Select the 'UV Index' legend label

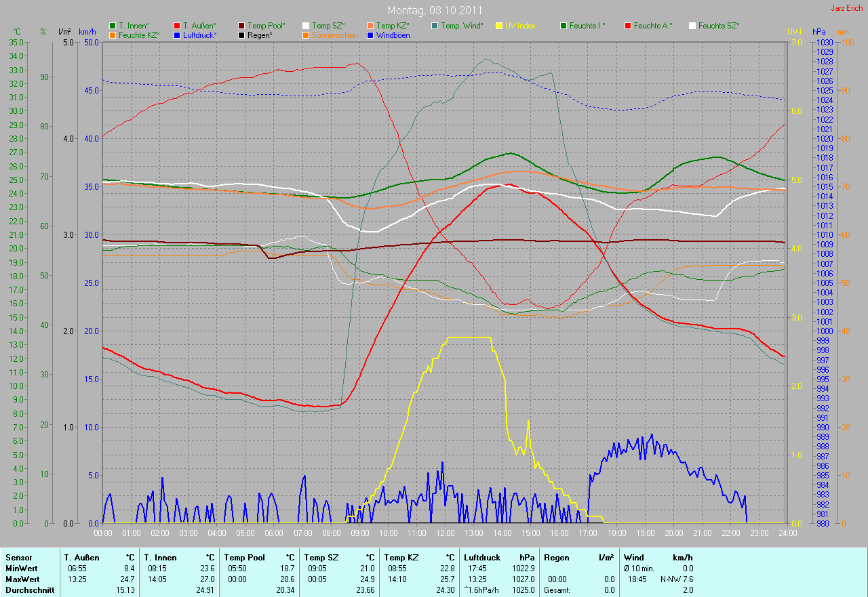(x=520, y=26)
